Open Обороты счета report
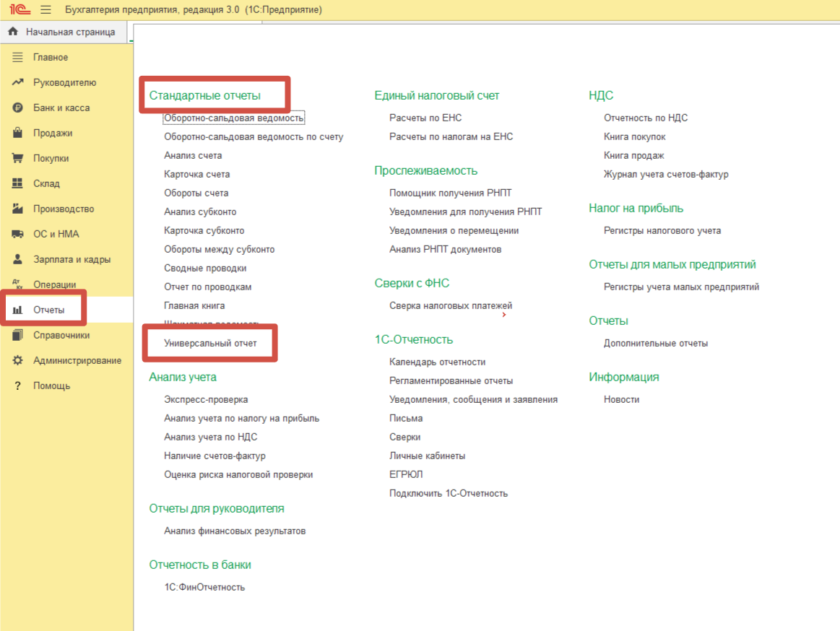Viewport: 840px width, 631px height. 196,192
